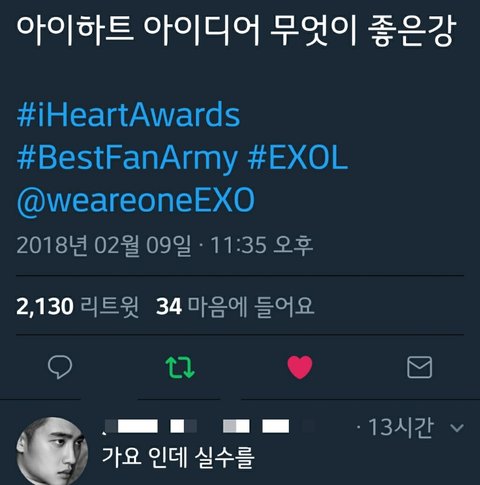Viewport: 480px width, 485px height.
Task: Tap the 2,130 retweet count number
Action: 45,306
